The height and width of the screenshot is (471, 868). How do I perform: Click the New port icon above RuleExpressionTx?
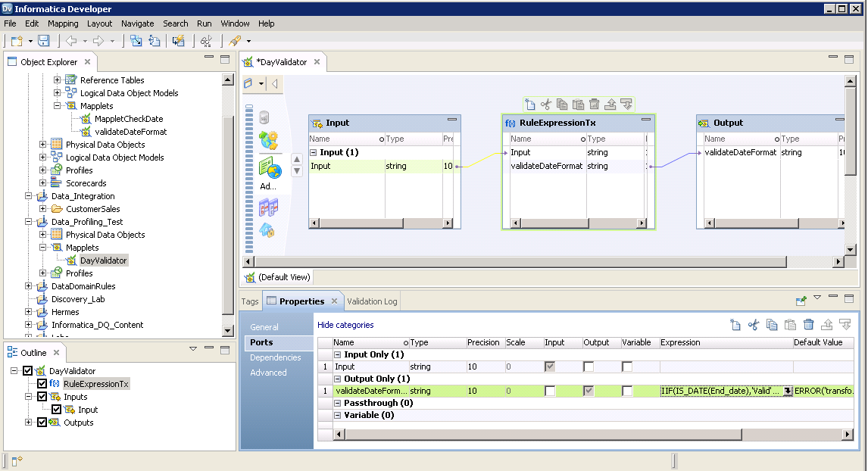529,104
